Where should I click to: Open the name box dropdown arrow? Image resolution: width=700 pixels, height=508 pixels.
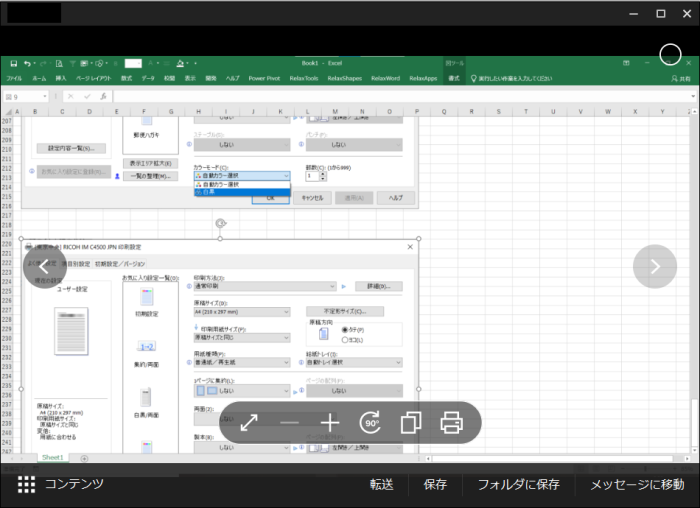(45, 96)
